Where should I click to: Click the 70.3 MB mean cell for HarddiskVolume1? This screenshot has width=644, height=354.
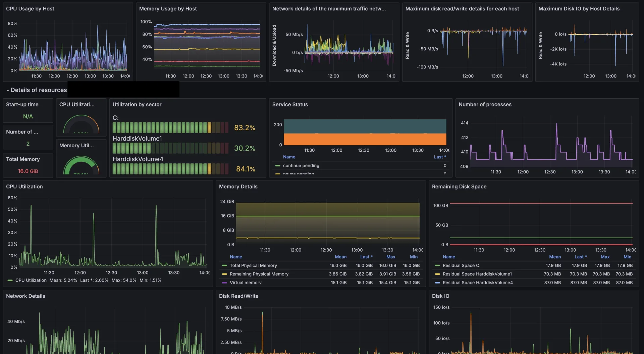552,274
